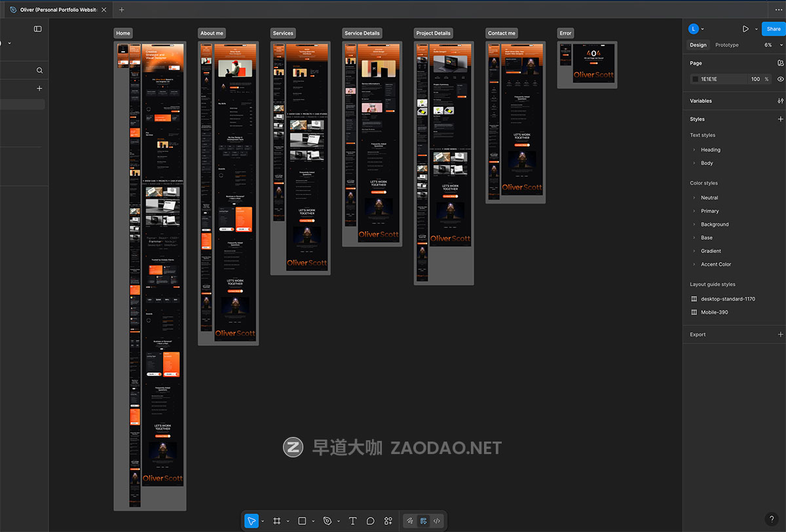
Task: Click the Export section label
Action: 698,334
